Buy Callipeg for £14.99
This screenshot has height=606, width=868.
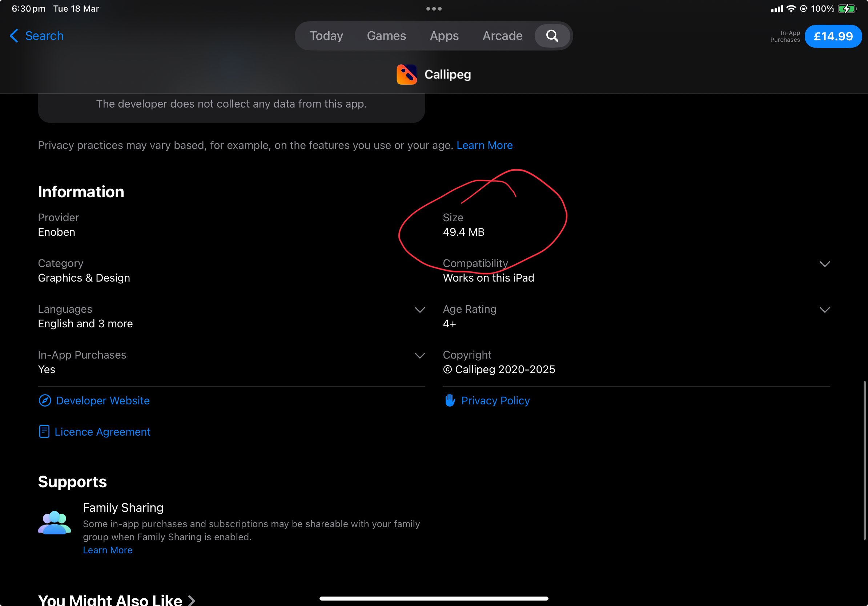(x=833, y=36)
